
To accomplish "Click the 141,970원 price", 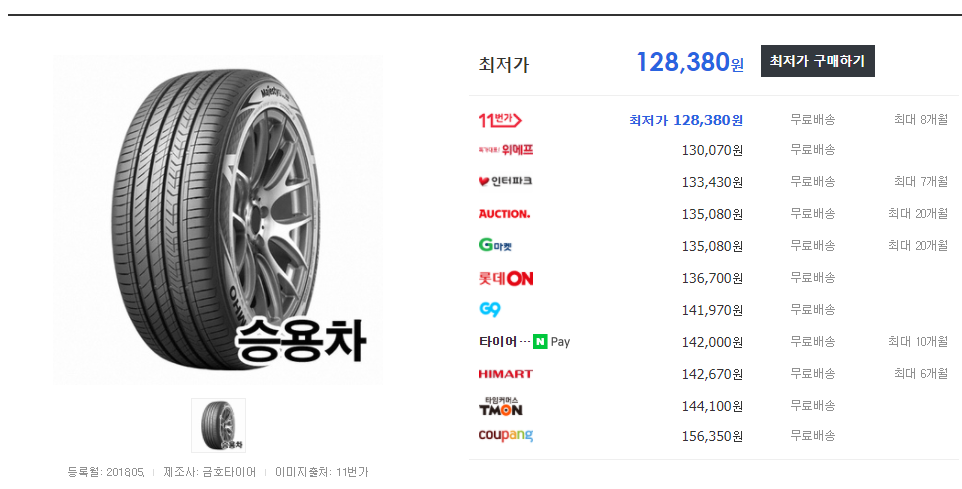I will [712, 310].
